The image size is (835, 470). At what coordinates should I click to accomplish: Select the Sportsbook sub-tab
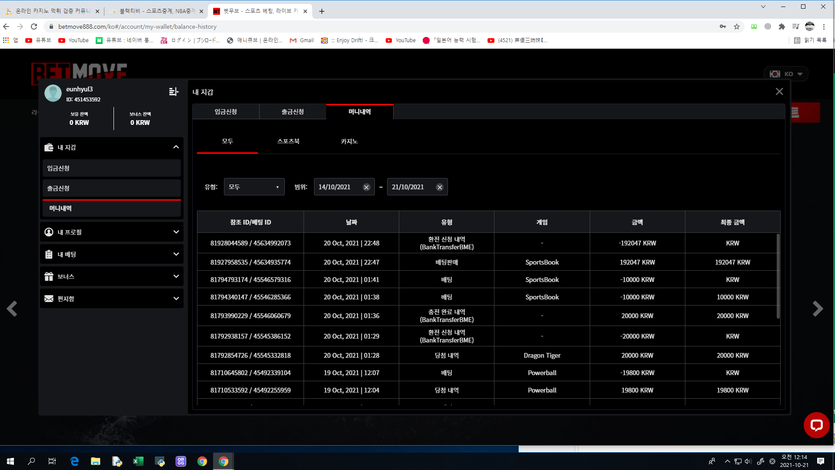(x=288, y=142)
